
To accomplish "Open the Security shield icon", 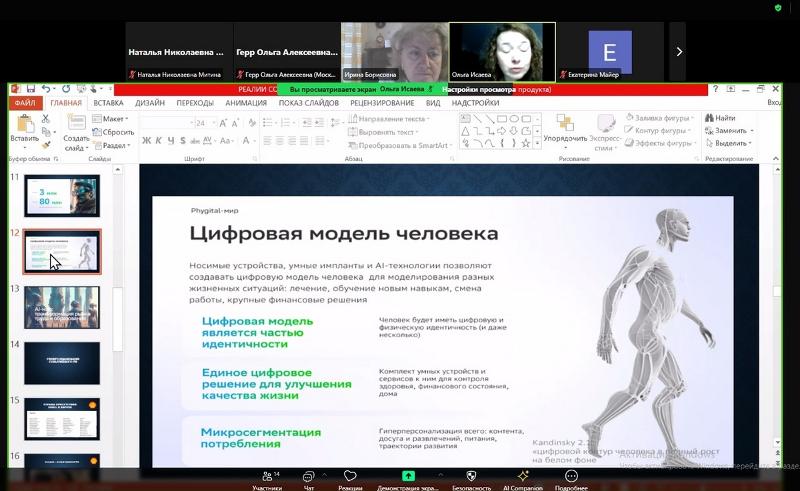I will 471,477.
